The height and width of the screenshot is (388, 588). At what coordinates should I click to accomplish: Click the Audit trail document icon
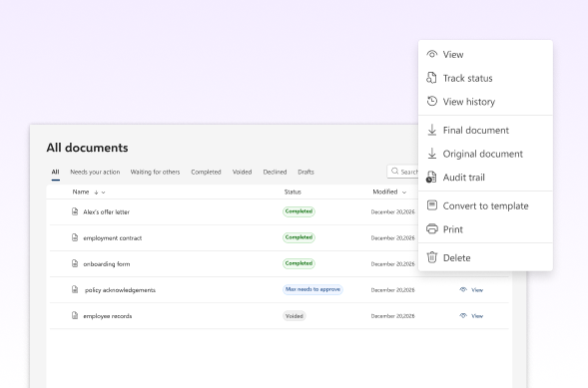[x=431, y=178]
